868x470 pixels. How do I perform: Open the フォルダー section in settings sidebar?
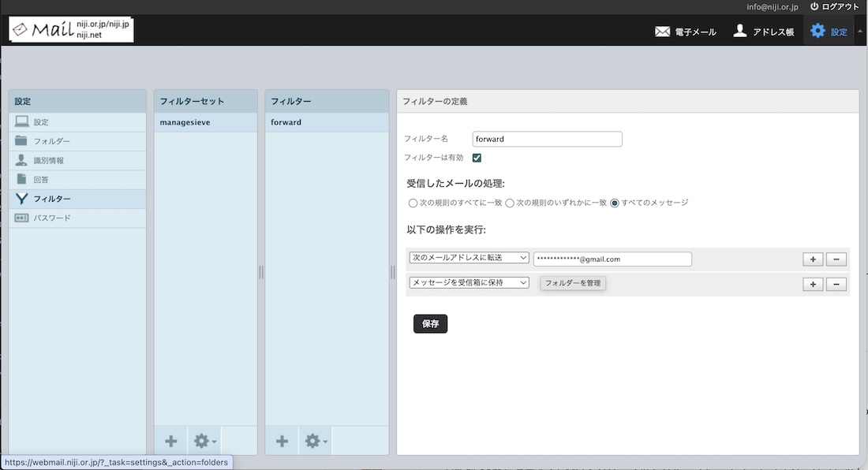coord(51,141)
